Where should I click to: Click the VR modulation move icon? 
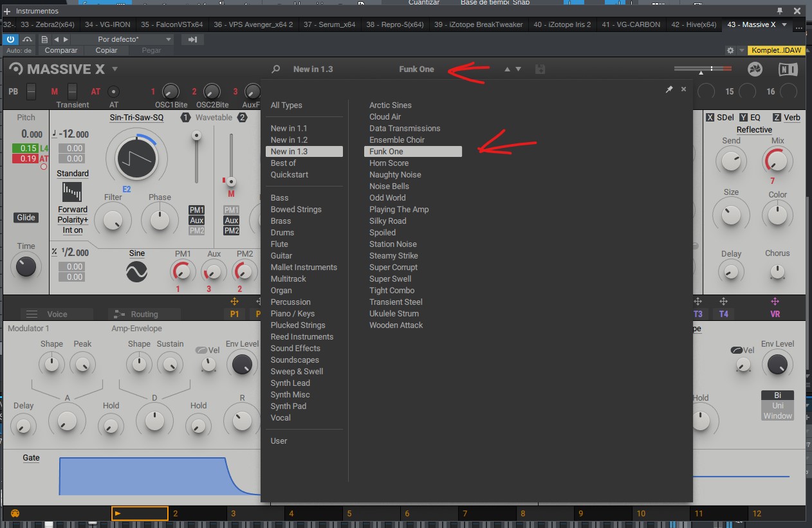[775, 302]
